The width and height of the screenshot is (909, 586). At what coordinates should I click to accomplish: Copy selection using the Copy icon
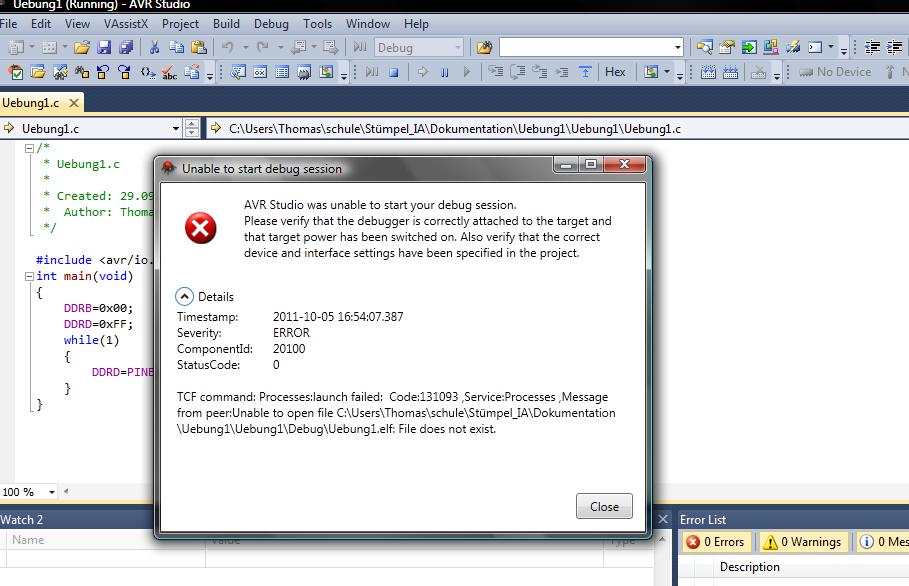[x=176, y=47]
